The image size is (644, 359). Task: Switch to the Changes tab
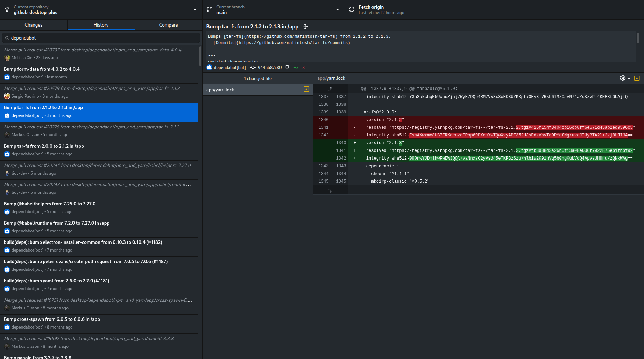[34, 25]
